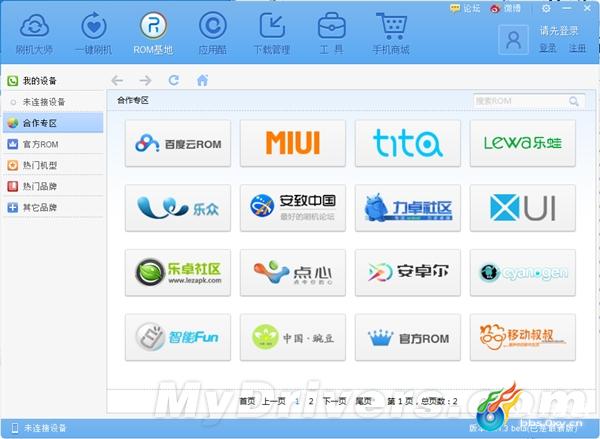Viewport: 600px width, 439px height.
Task: Open the settings gear icon
Action: click(x=546, y=8)
